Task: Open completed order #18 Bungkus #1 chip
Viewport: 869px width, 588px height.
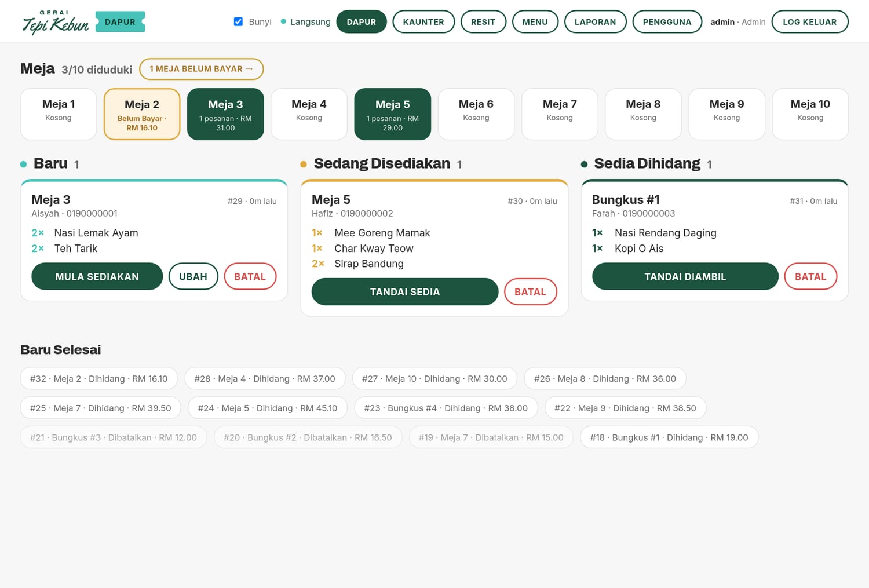Action: 669,437
